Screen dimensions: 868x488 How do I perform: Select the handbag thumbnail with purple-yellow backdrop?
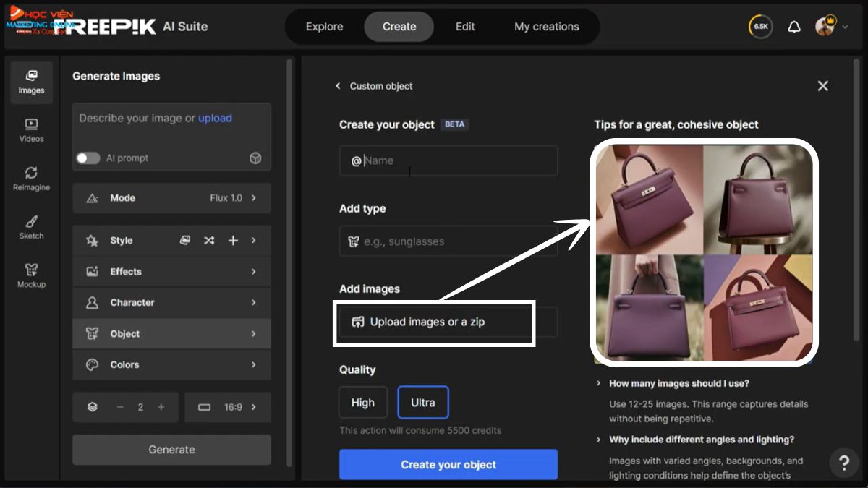click(757, 307)
